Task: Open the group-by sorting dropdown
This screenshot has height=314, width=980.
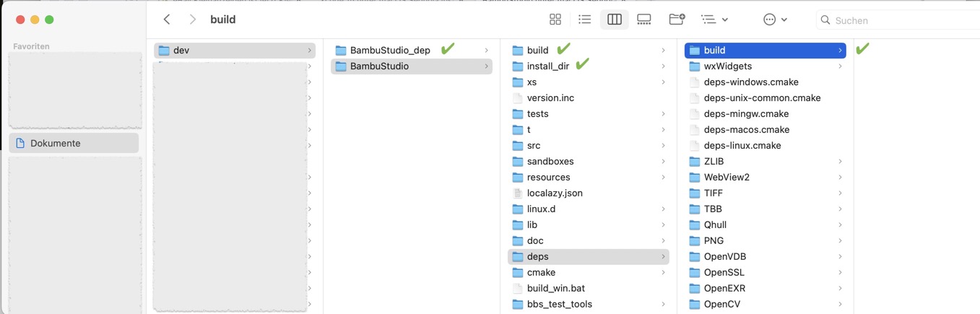Action: 714,19
